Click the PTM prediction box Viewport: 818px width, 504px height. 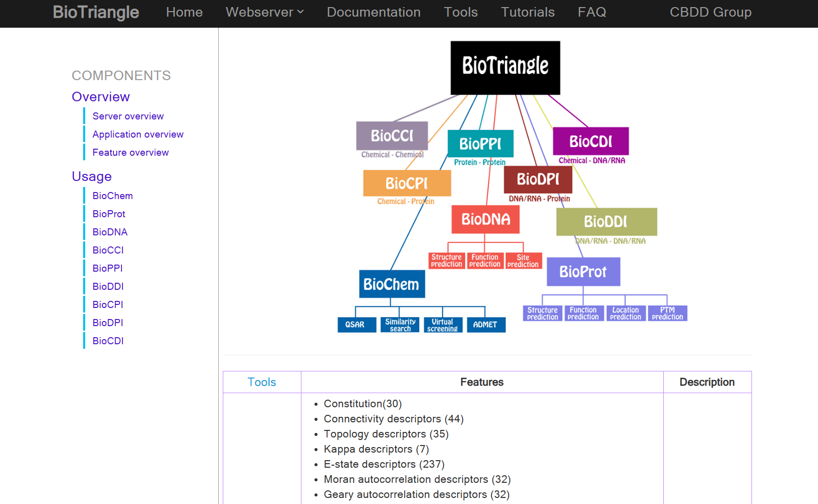(667, 313)
